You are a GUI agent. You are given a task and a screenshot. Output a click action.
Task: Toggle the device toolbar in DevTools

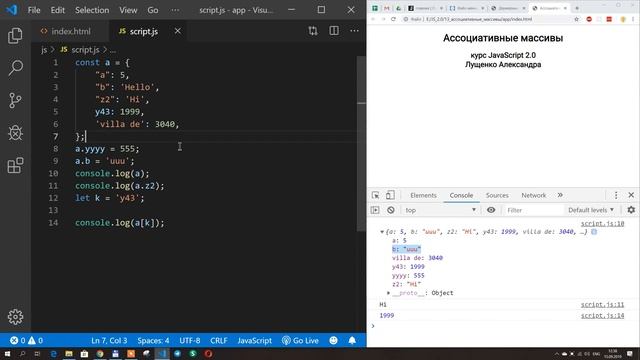coord(390,195)
